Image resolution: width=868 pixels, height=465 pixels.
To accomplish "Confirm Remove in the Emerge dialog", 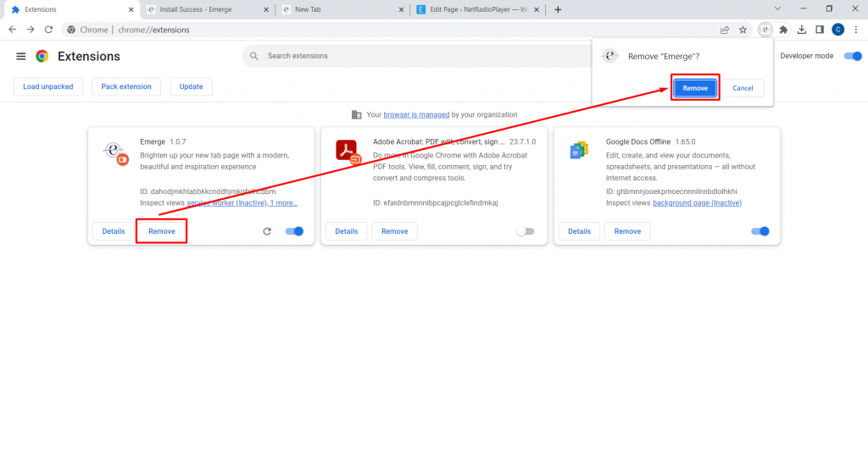I will (x=695, y=88).
